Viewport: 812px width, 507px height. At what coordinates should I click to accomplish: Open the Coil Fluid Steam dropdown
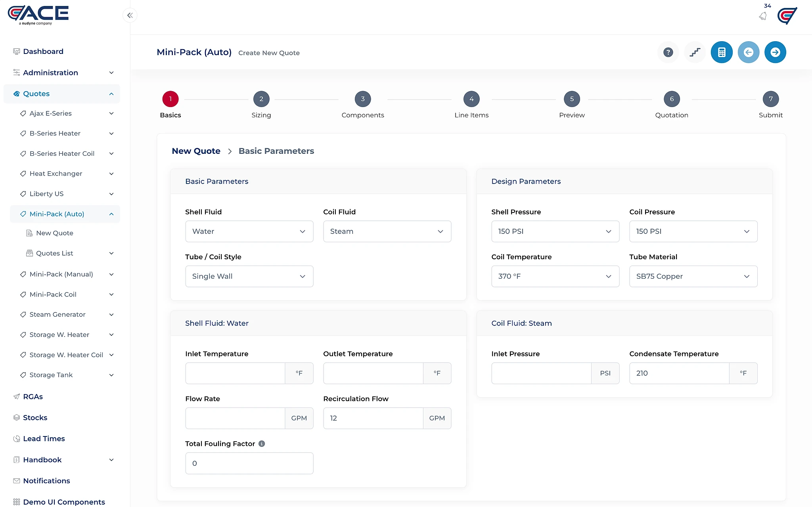pos(387,231)
